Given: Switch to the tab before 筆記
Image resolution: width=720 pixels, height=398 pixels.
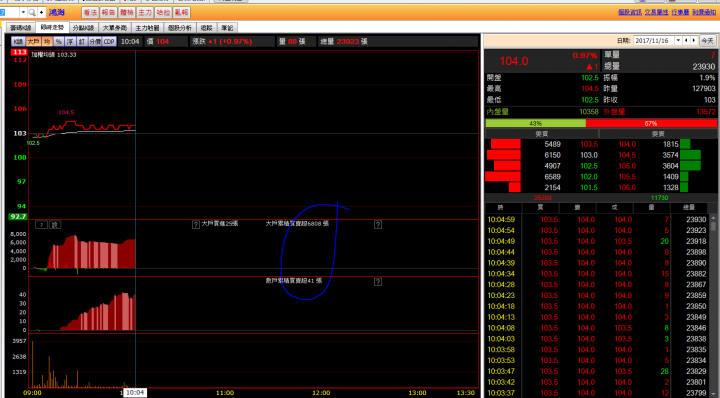Looking at the screenshot, I should 207,28.
